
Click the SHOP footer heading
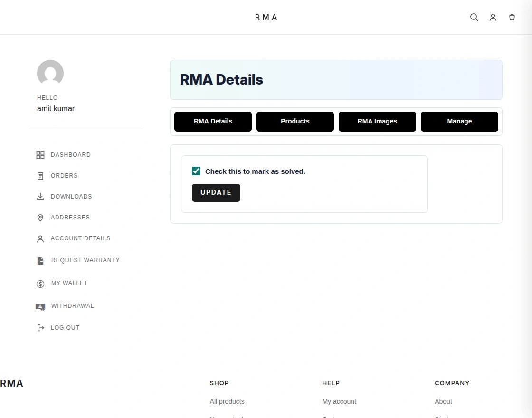(219, 383)
